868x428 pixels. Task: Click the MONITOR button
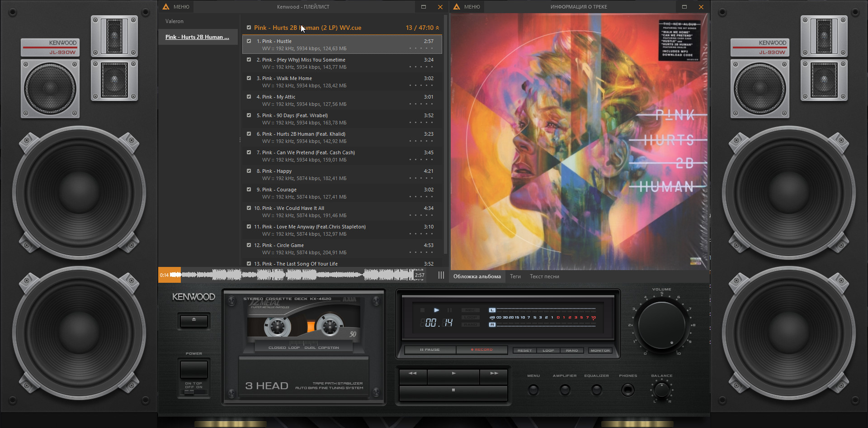(600, 351)
